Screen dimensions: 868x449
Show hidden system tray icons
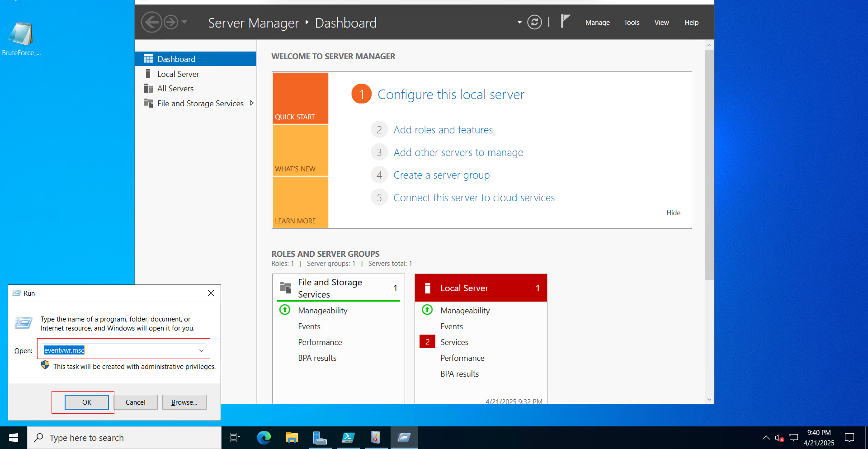(766, 438)
